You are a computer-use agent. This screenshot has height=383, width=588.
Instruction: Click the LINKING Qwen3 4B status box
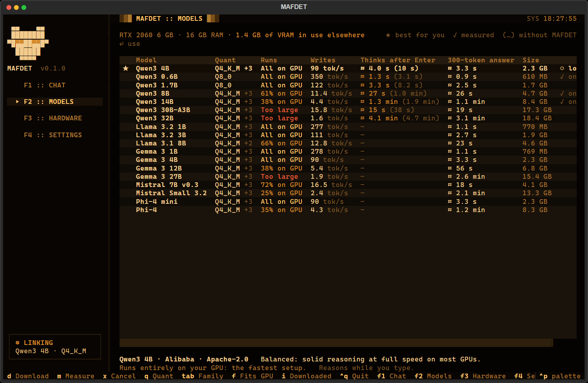pos(55,347)
